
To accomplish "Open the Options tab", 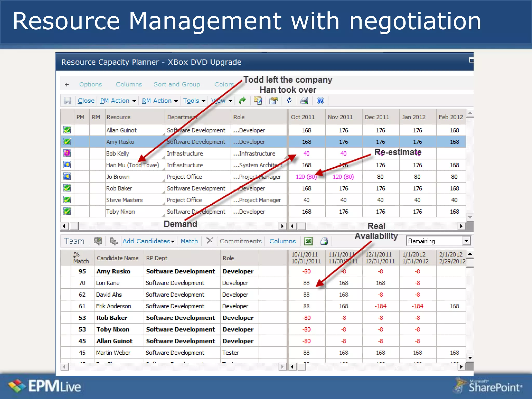I will (91, 84).
